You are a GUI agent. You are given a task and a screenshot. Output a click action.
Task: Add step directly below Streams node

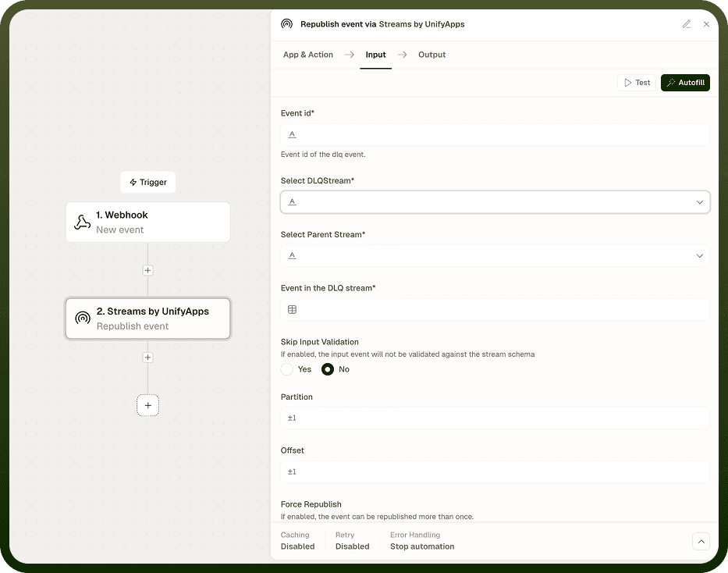pyautogui.click(x=147, y=358)
